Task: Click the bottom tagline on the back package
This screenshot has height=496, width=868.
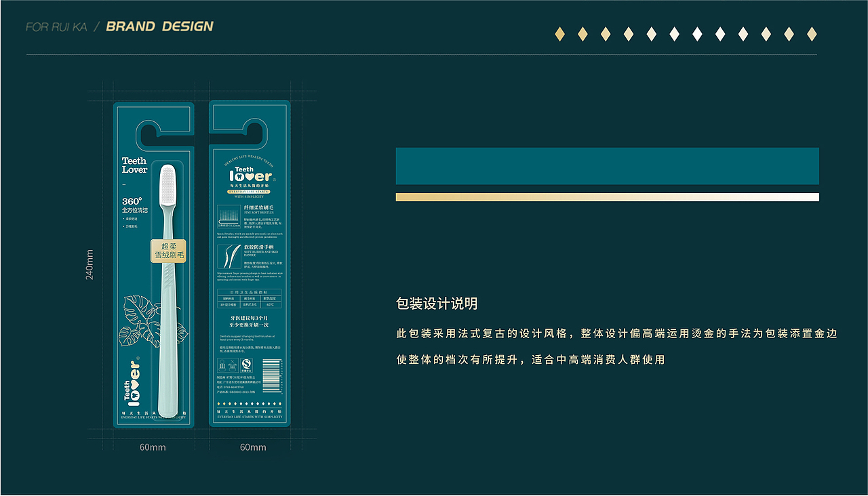Action: [x=249, y=414]
